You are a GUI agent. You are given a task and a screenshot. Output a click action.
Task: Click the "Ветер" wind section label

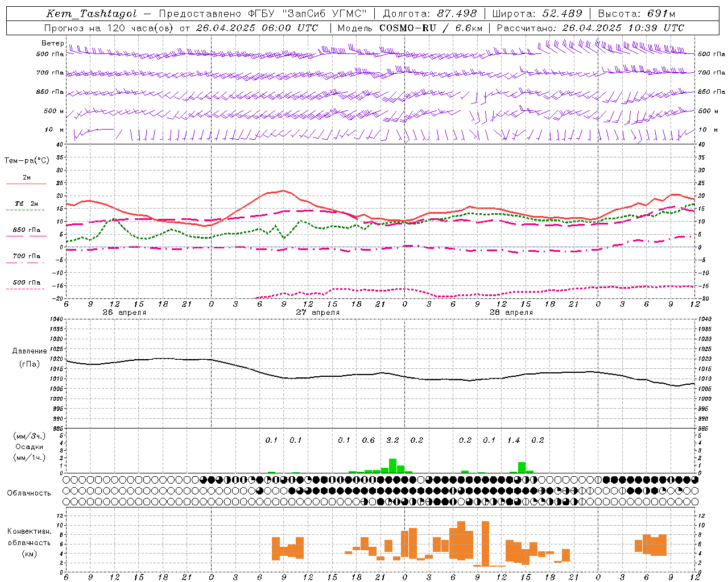[x=52, y=43]
